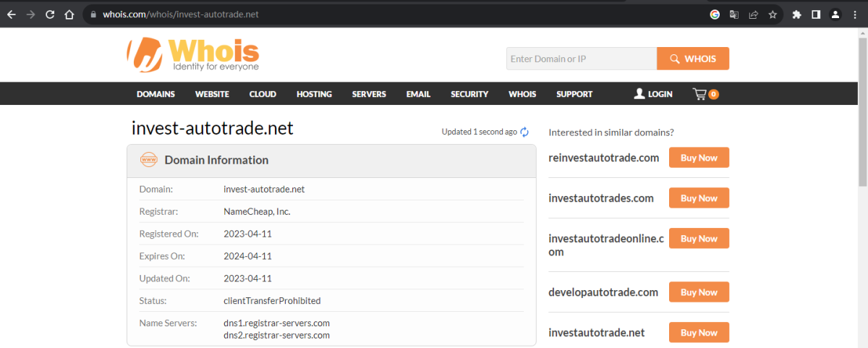Toggle the browser side panel icon
This screenshot has width=868, height=348.
click(x=815, y=14)
